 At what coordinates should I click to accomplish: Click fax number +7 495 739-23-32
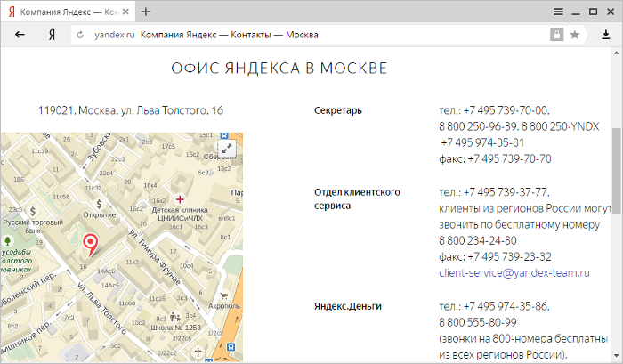pyautogui.click(x=510, y=256)
